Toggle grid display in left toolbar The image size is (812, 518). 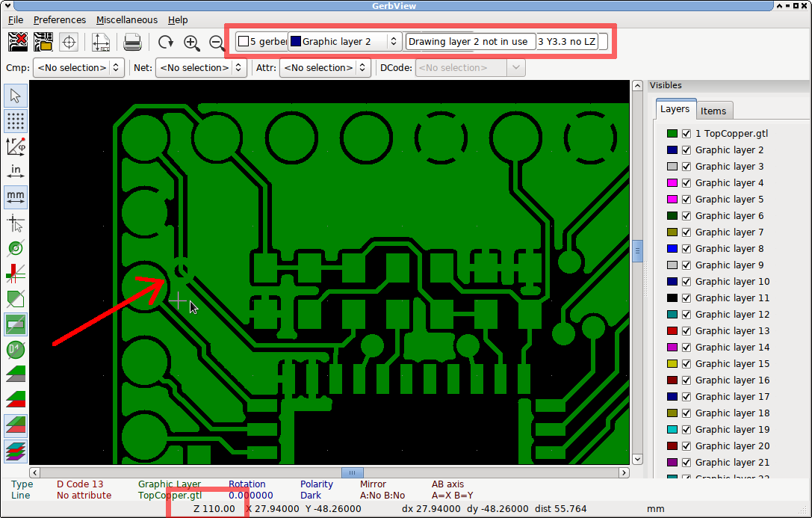pyautogui.click(x=16, y=121)
